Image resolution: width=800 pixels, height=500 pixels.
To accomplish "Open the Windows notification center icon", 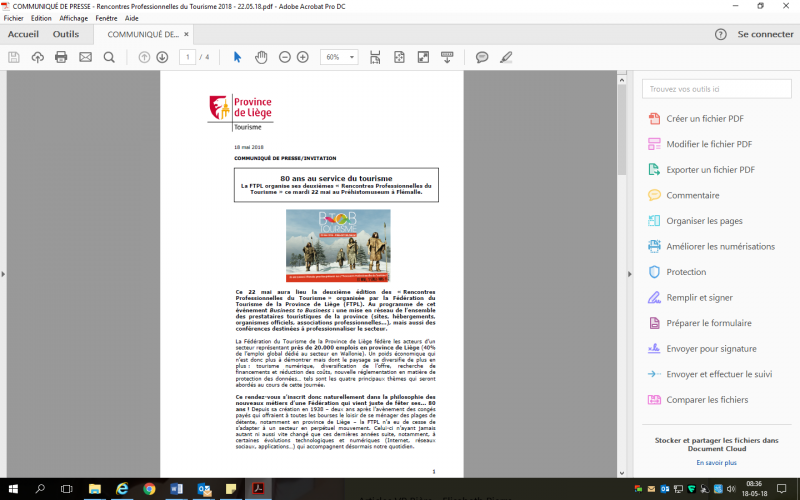I will pos(781,489).
